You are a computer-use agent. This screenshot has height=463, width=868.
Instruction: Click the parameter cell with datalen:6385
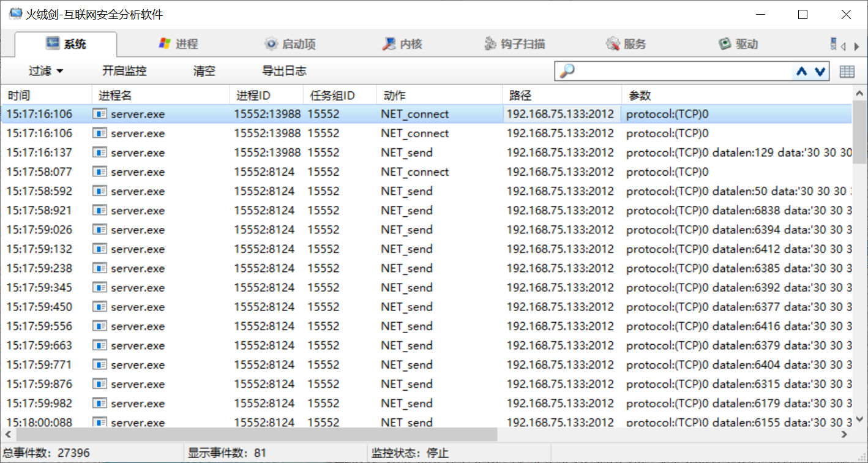pos(739,268)
